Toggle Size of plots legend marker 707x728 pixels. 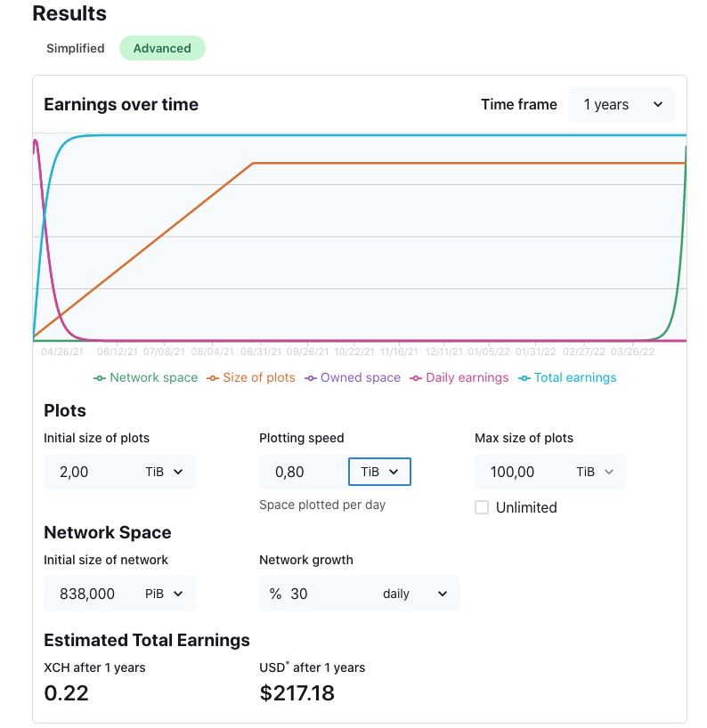tap(212, 378)
